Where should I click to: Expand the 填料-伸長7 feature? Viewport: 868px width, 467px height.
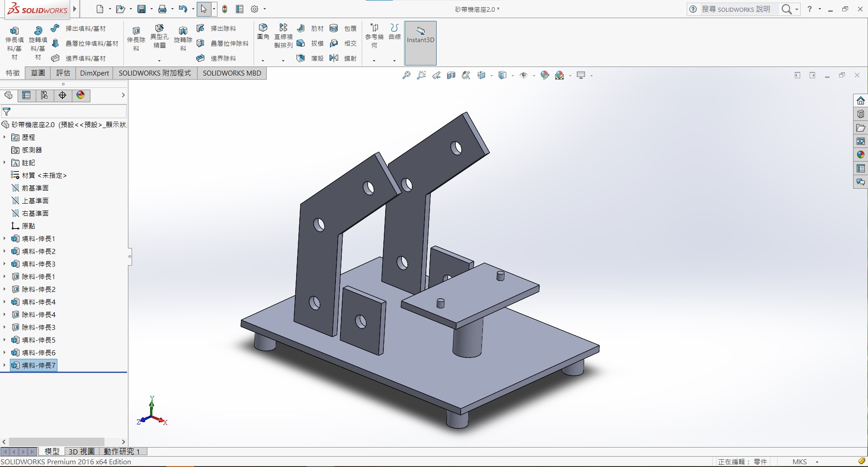click(5, 365)
